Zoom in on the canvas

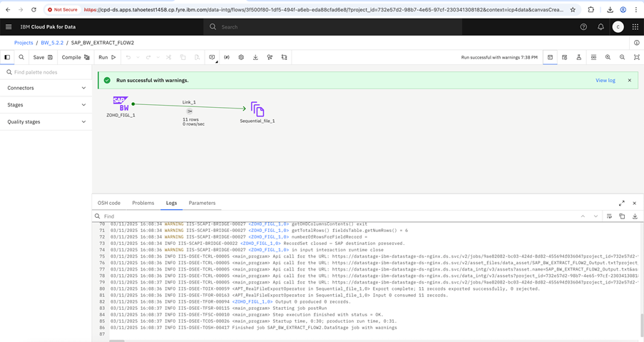pos(608,57)
